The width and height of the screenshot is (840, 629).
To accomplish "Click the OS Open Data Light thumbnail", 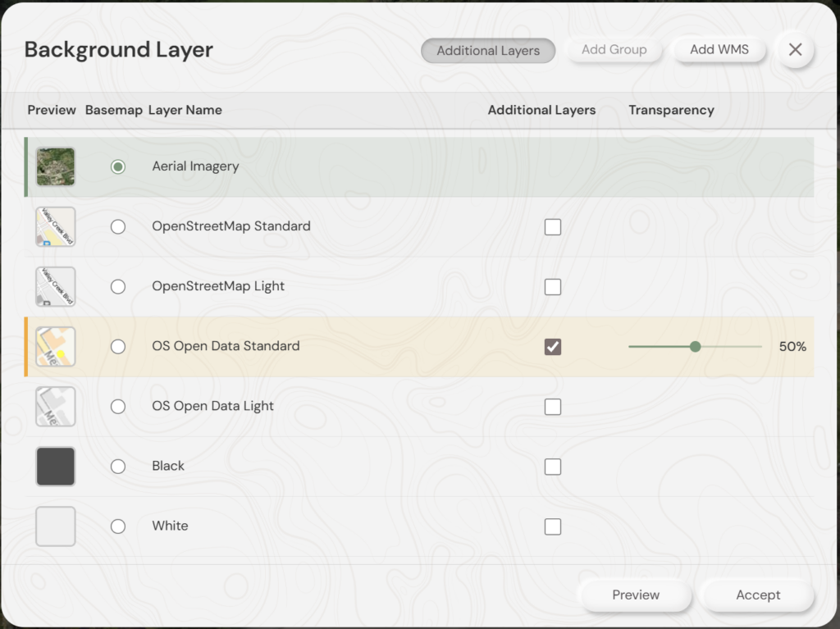I will (x=56, y=406).
